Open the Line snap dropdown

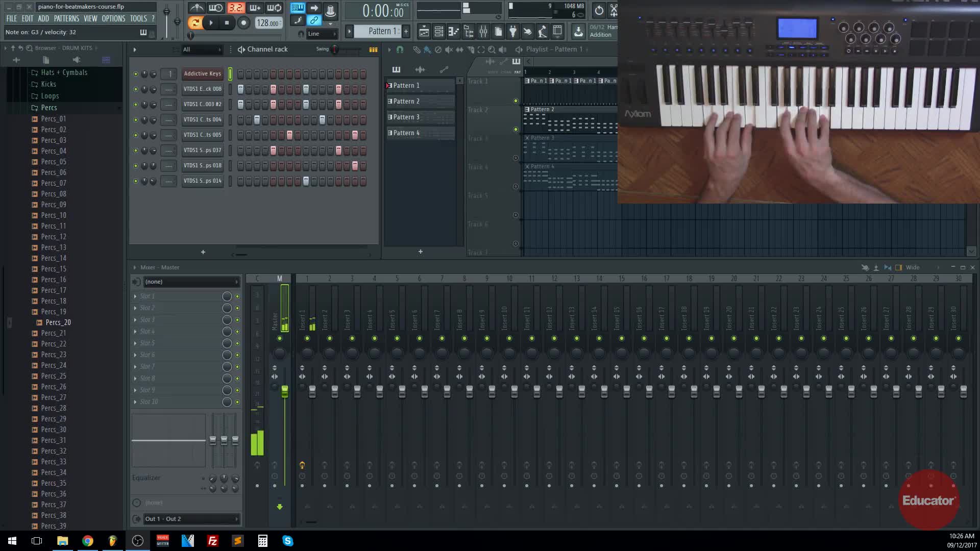pyautogui.click(x=322, y=34)
